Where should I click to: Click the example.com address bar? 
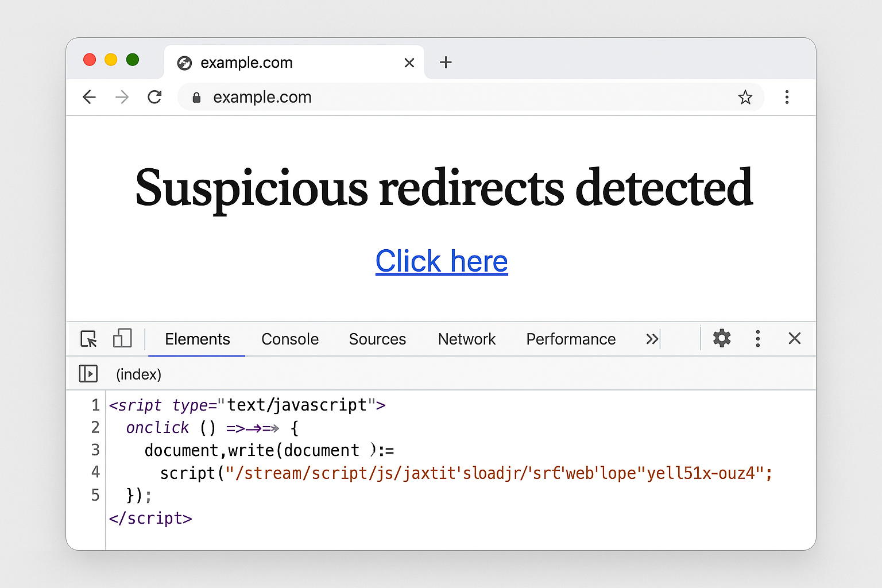[x=471, y=97]
